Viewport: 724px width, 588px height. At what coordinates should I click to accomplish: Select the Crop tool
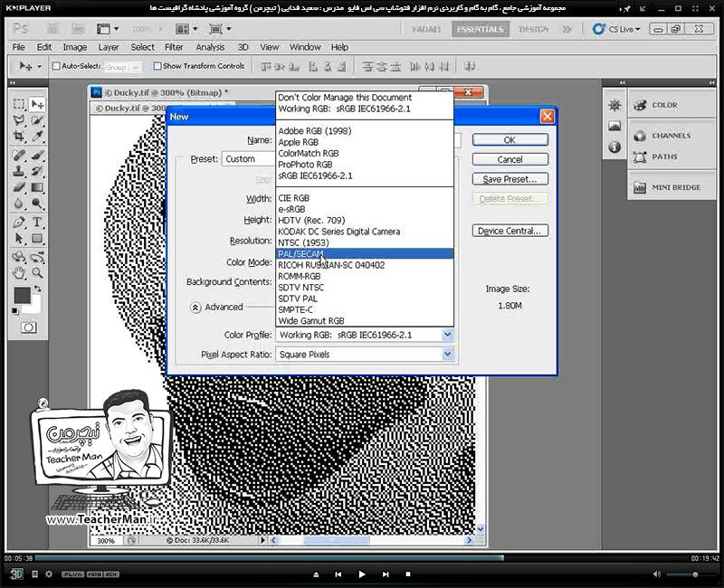18,137
